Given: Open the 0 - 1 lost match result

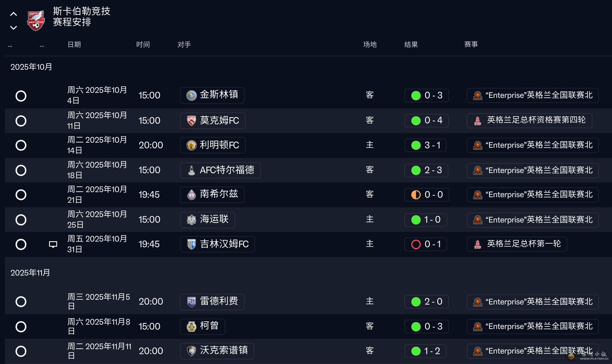Looking at the screenshot, I should pos(426,244).
